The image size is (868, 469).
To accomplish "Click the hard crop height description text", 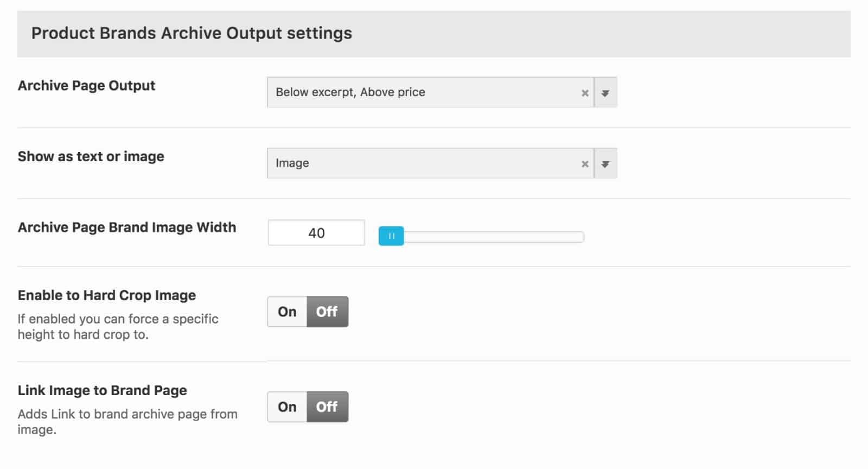I will (118, 327).
